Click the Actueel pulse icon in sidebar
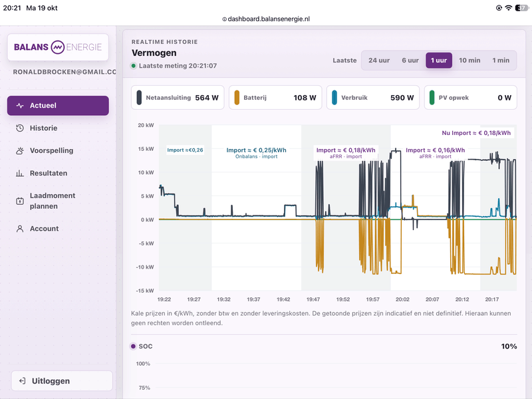 click(x=20, y=106)
